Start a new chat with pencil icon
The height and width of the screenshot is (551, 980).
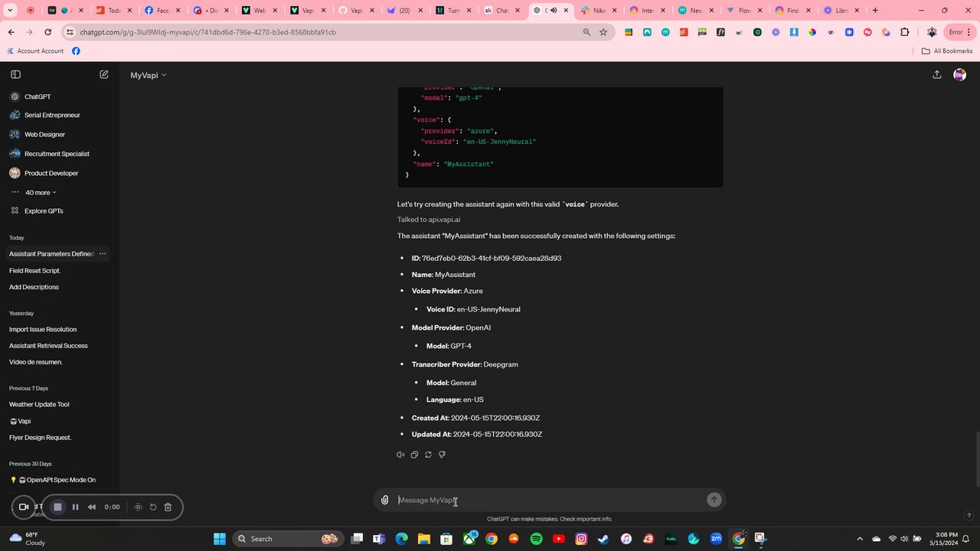[x=104, y=74]
